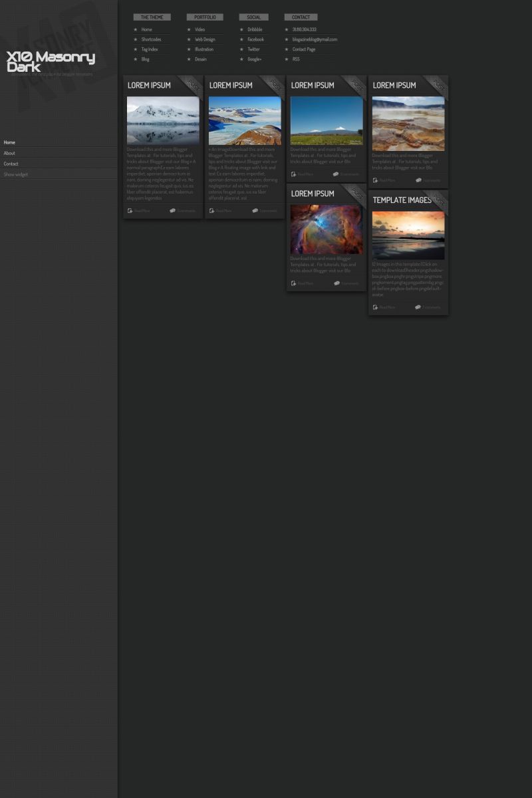Viewport: 532px width, 798px height.
Task: Open the nebula image thumbnail
Action: 327,229
